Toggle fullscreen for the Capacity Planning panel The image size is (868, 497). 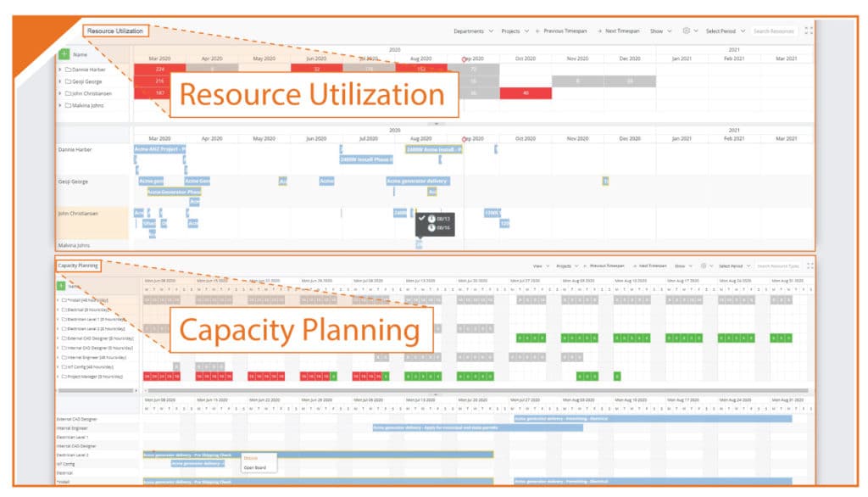click(810, 266)
